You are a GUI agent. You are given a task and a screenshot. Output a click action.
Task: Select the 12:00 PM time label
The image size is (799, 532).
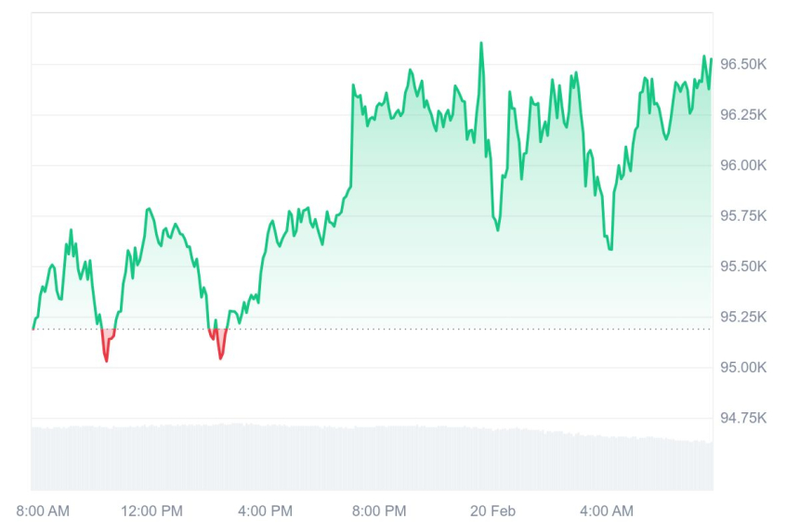click(152, 511)
